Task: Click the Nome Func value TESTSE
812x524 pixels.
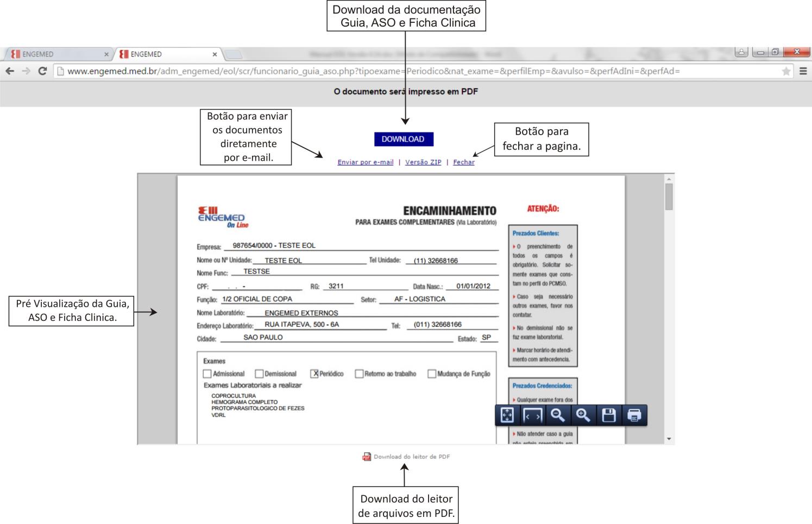Action: pos(256,272)
